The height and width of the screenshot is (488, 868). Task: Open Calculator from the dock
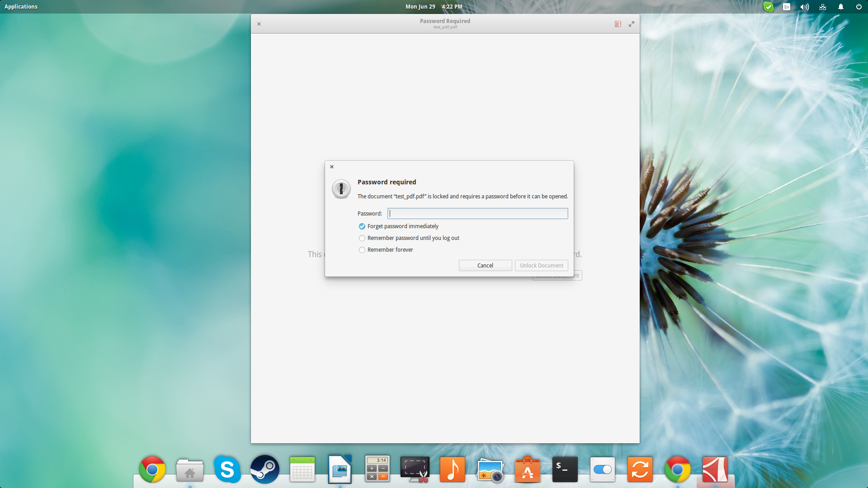(377, 469)
